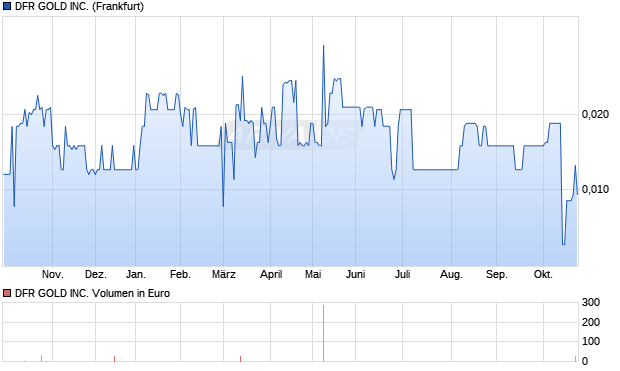Click the 100 volume axis label

tap(591, 341)
